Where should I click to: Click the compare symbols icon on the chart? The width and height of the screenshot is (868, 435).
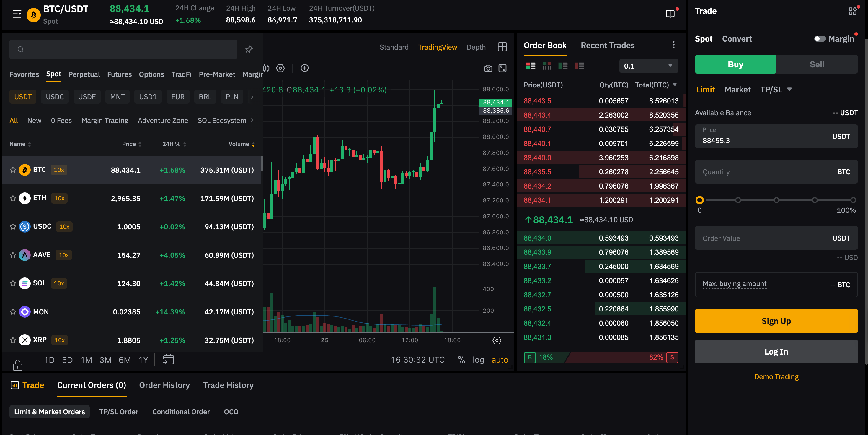(305, 68)
